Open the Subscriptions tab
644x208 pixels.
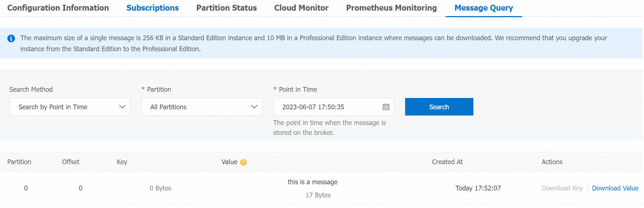(152, 8)
